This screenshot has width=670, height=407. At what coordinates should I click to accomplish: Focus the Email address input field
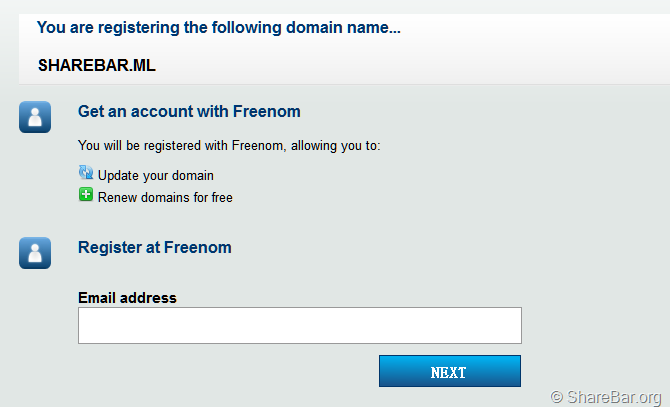299,325
